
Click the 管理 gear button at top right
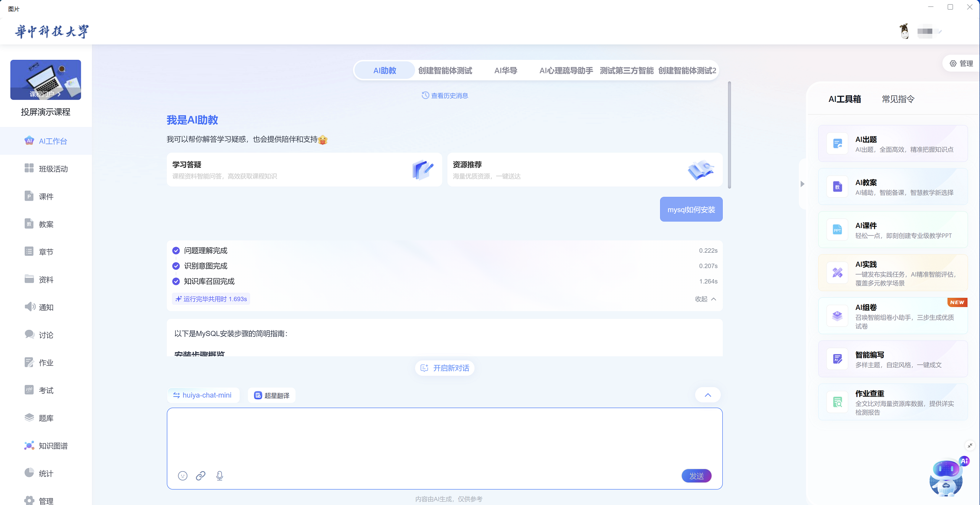point(961,63)
